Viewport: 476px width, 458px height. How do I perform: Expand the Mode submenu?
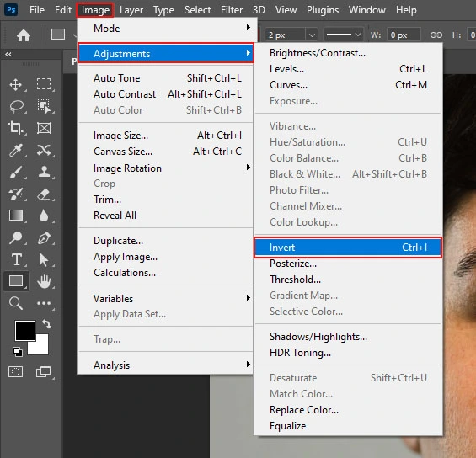pyautogui.click(x=166, y=29)
